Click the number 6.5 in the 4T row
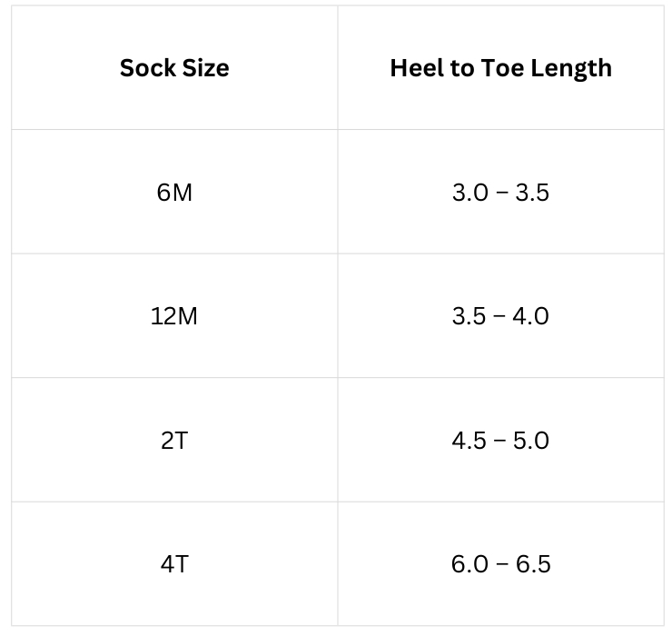 coord(532,564)
